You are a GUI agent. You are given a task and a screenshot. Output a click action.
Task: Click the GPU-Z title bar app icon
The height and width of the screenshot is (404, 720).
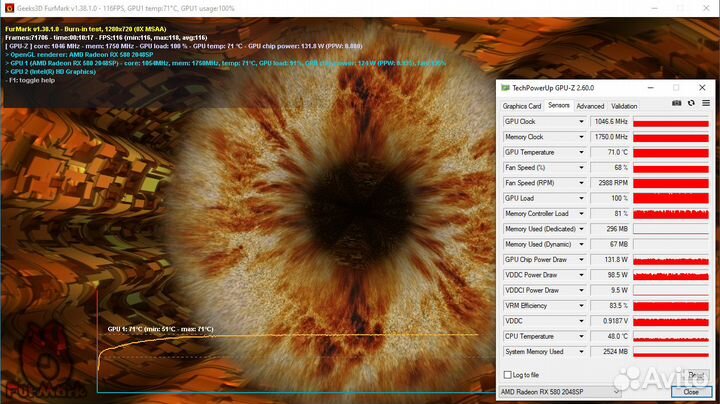506,88
